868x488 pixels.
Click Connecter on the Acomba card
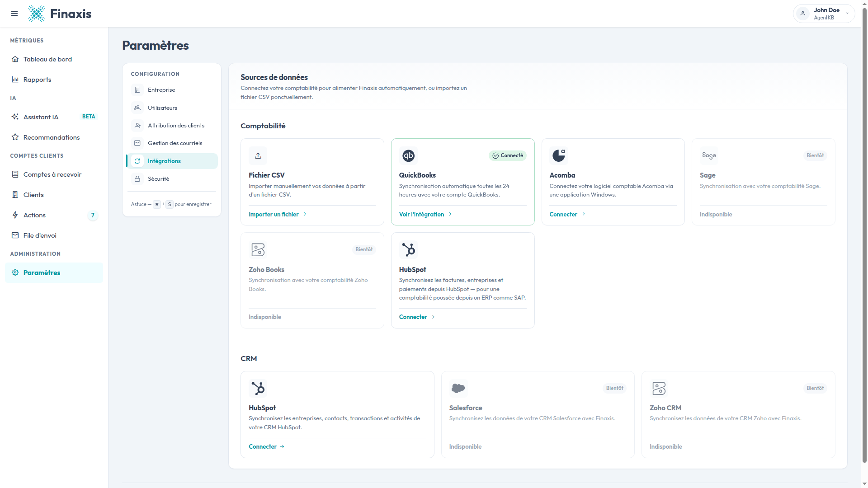tap(567, 214)
